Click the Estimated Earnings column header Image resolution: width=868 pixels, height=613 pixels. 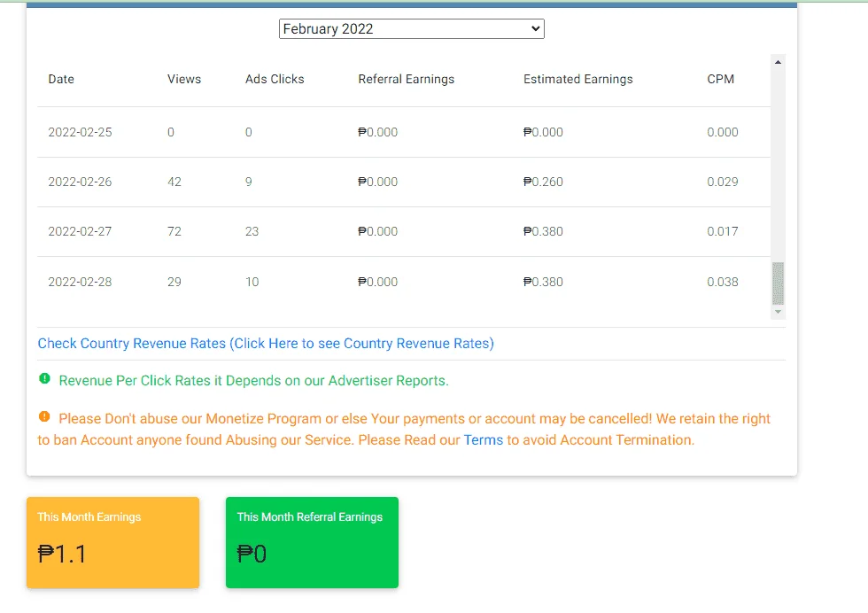[577, 79]
